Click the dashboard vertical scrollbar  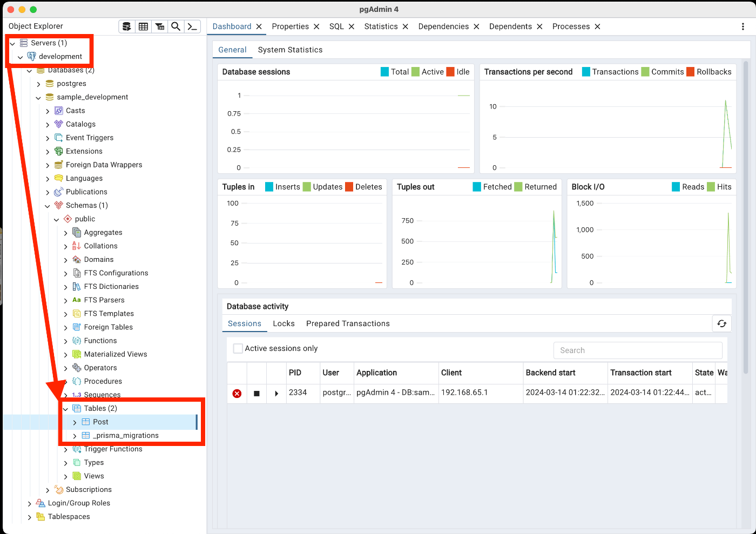(x=746, y=217)
